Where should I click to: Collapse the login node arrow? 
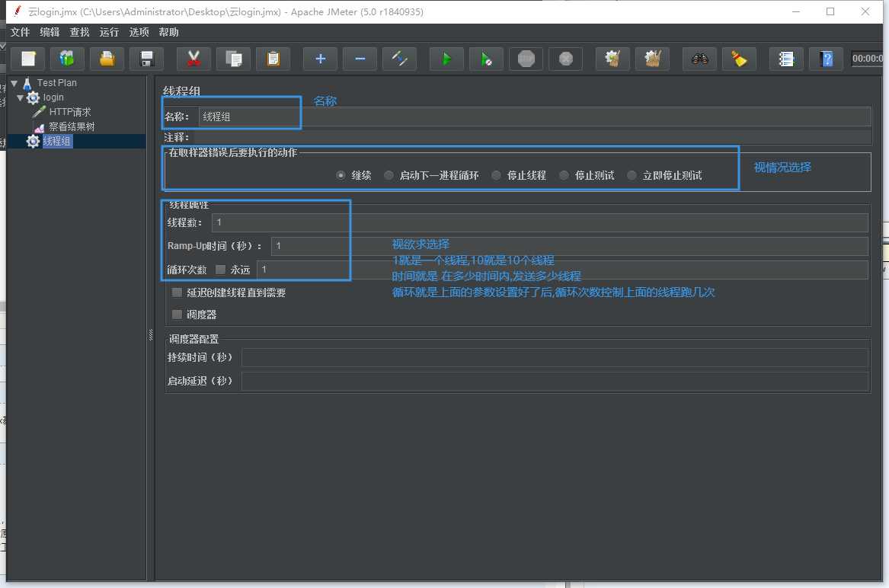click(x=21, y=97)
